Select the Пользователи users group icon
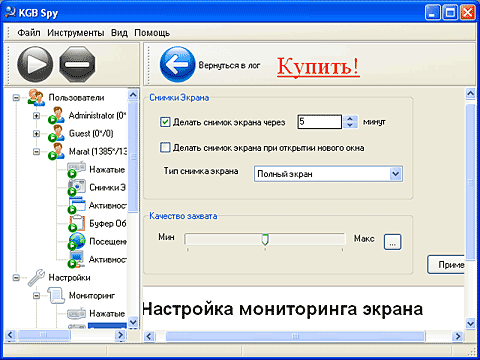The width and height of the screenshot is (480, 360). (36, 97)
